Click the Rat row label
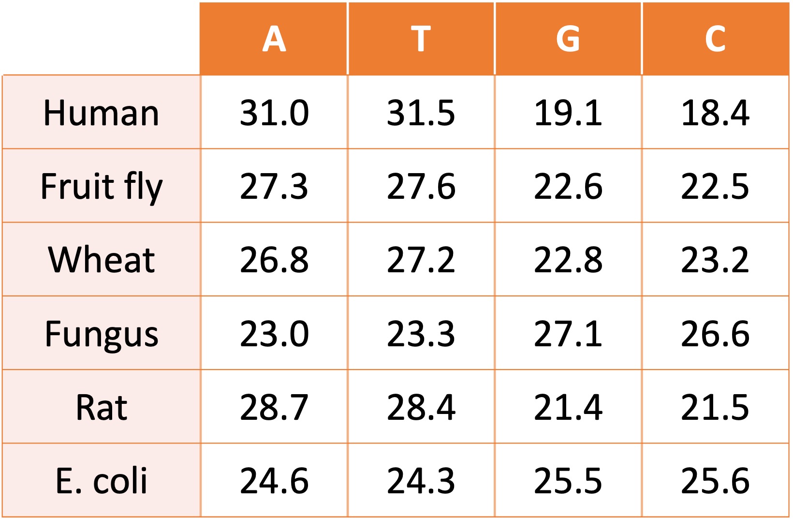793x532 pixels. click(x=102, y=407)
